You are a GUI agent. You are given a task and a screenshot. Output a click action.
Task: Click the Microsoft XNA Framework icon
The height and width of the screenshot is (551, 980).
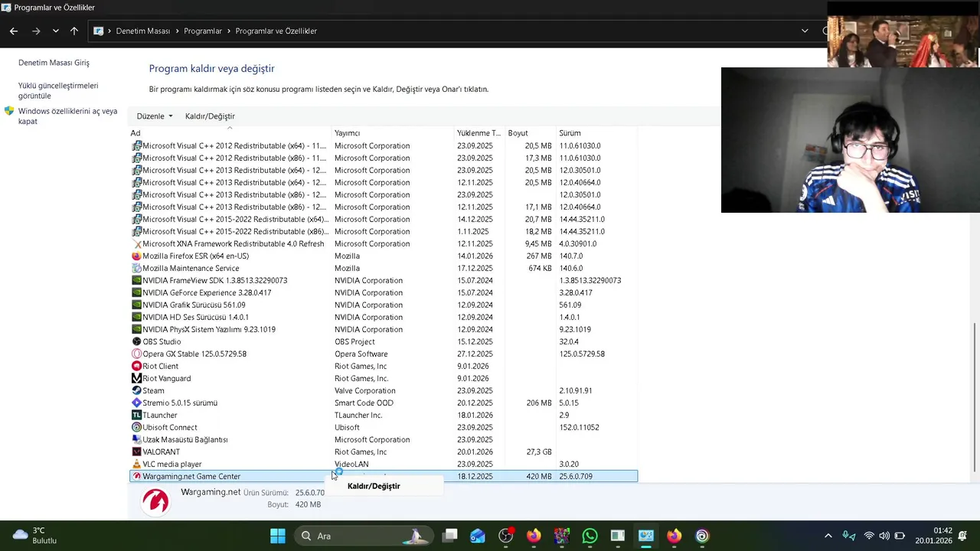pyautogui.click(x=137, y=243)
